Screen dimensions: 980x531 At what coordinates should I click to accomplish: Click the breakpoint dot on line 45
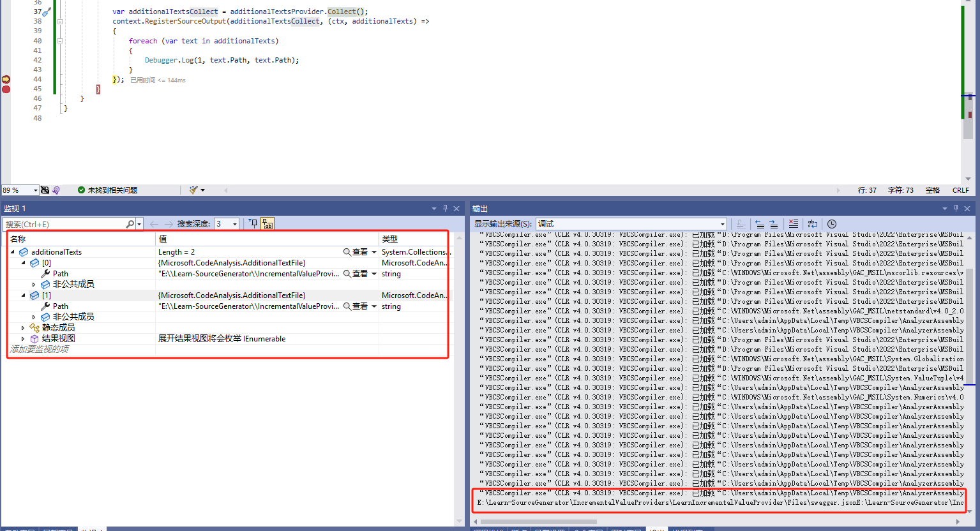point(6,89)
